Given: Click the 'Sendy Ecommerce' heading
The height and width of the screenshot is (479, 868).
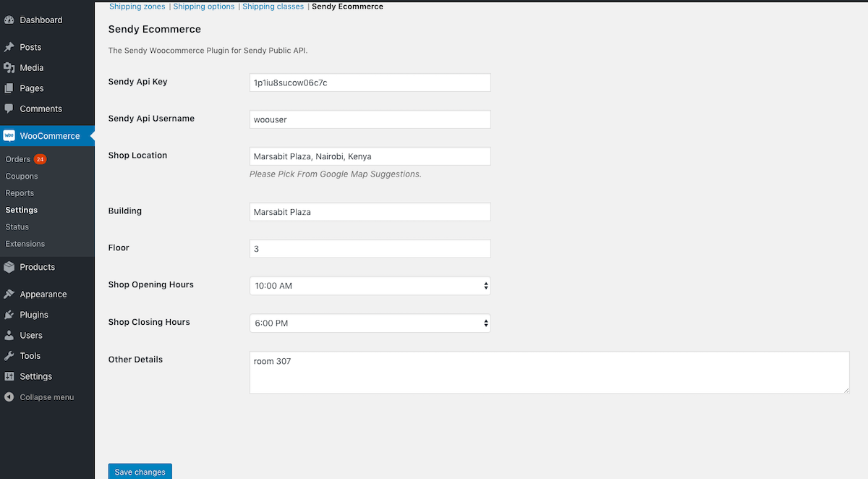Looking at the screenshot, I should coord(155,30).
